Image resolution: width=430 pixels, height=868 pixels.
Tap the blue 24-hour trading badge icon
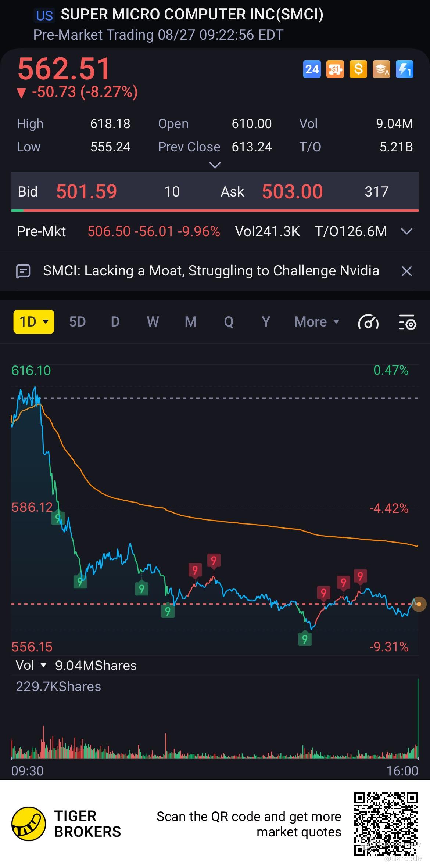coord(312,69)
